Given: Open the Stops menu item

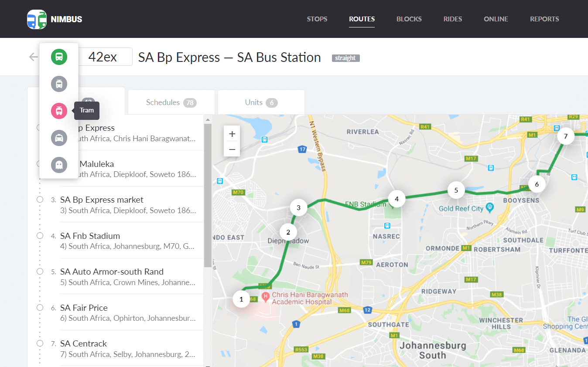Looking at the screenshot, I should coord(317,19).
